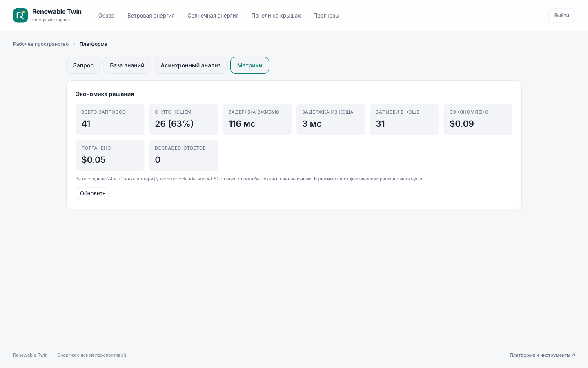The width and height of the screenshot is (588, 368).
Task: Open the Обзор navigation item
Action: pos(106,16)
